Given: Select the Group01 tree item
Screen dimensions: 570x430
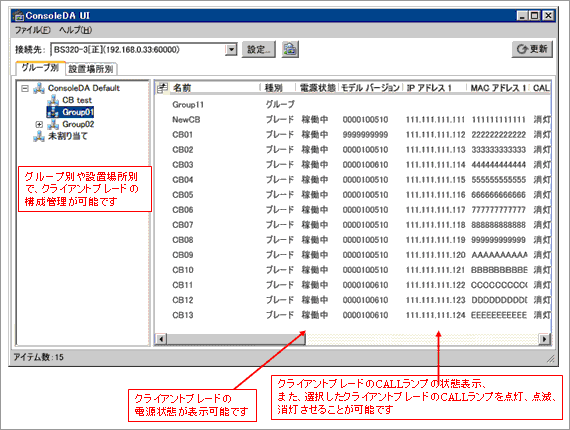Looking at the screenshot, I should [78, 112].
